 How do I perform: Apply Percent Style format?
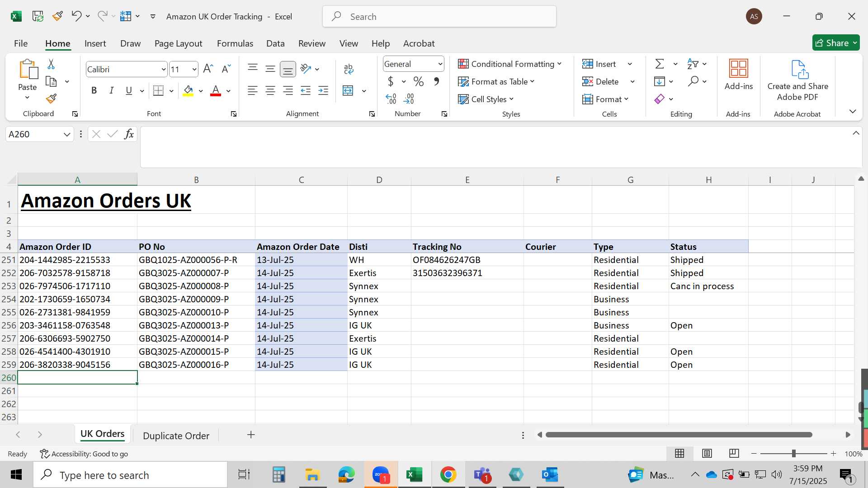point(419,81)
